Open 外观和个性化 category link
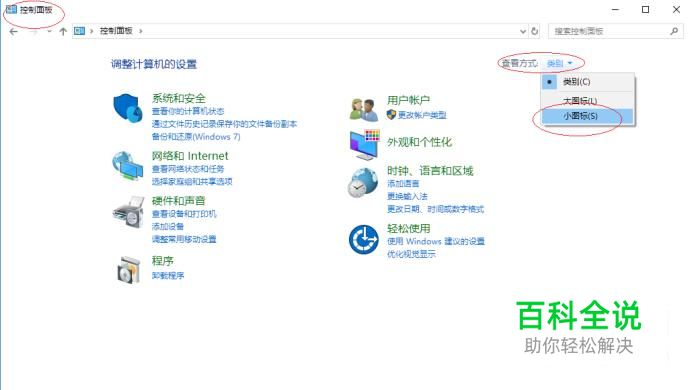Screen dimensions: 692x390 419,142
